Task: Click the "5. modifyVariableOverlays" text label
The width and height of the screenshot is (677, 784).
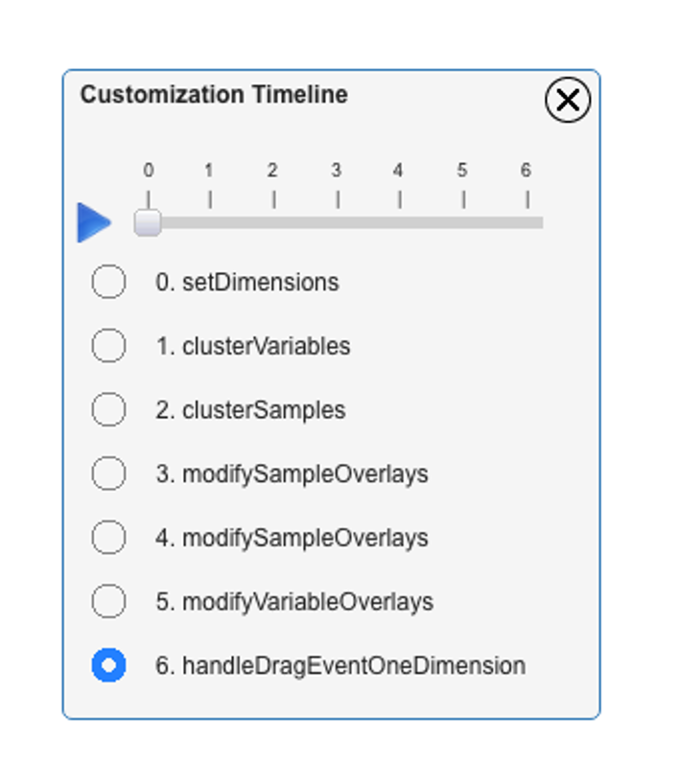Action: pos(294,602)
